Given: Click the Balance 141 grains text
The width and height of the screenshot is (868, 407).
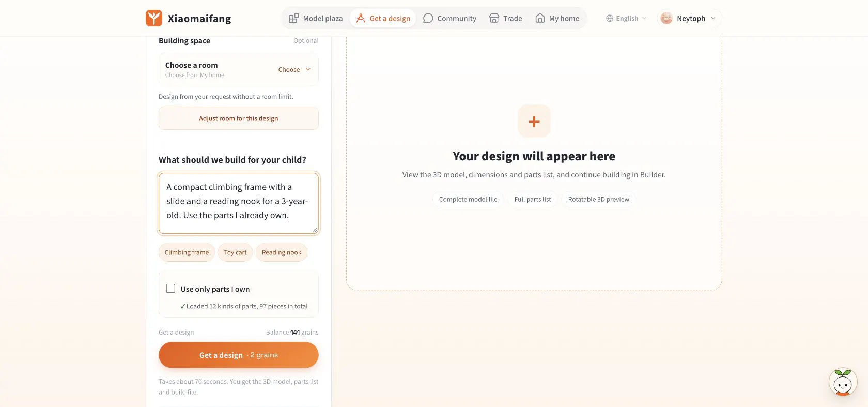Looking at the screenshot, I should click(x=292, y=333).
